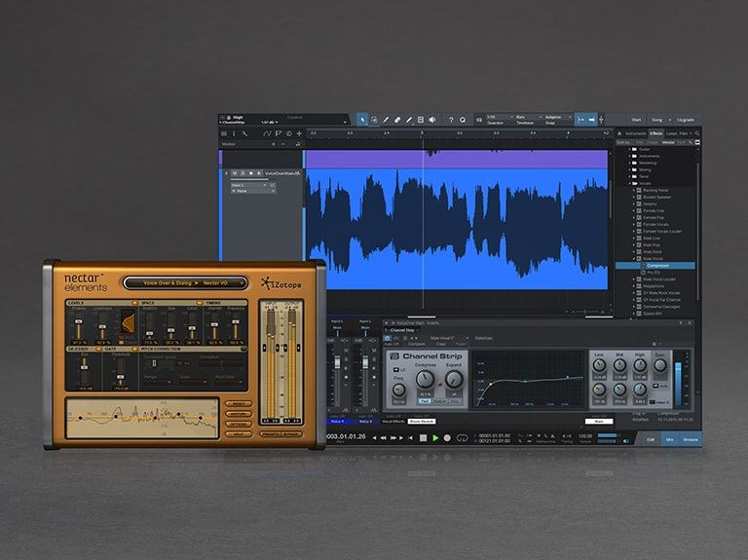Open the Edit view button
The image size is (748, 560).
click(x=651, y=439)
